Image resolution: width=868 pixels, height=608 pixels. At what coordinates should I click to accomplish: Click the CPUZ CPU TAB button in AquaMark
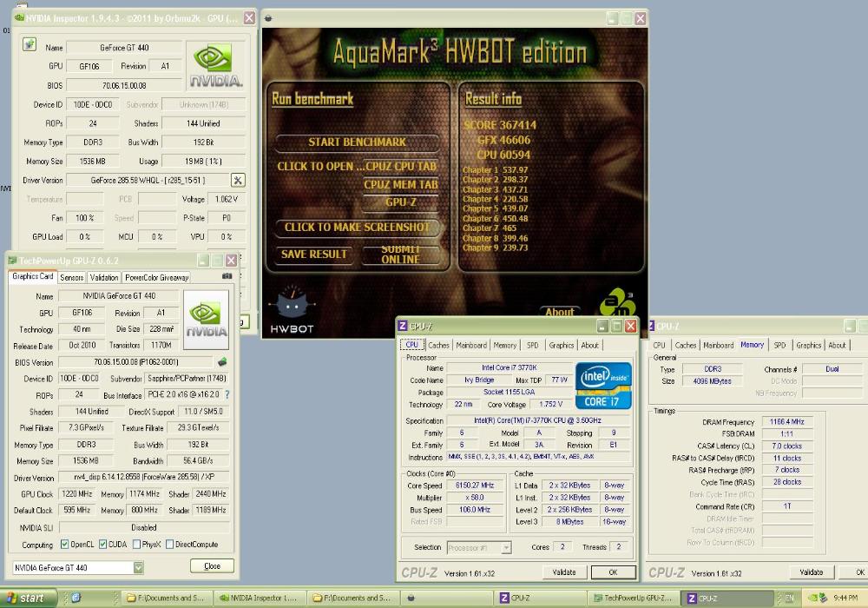401,166
